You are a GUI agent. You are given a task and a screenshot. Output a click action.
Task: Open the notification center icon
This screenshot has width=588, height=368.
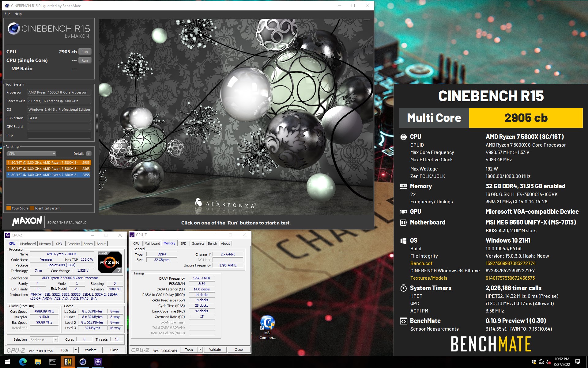click(x=578, y=362)
